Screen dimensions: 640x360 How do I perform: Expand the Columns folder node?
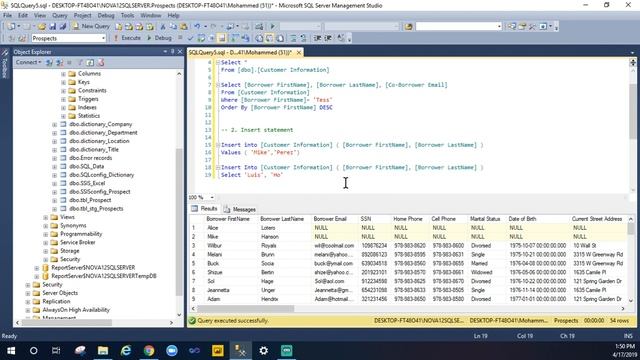click(x=63, y=74)
